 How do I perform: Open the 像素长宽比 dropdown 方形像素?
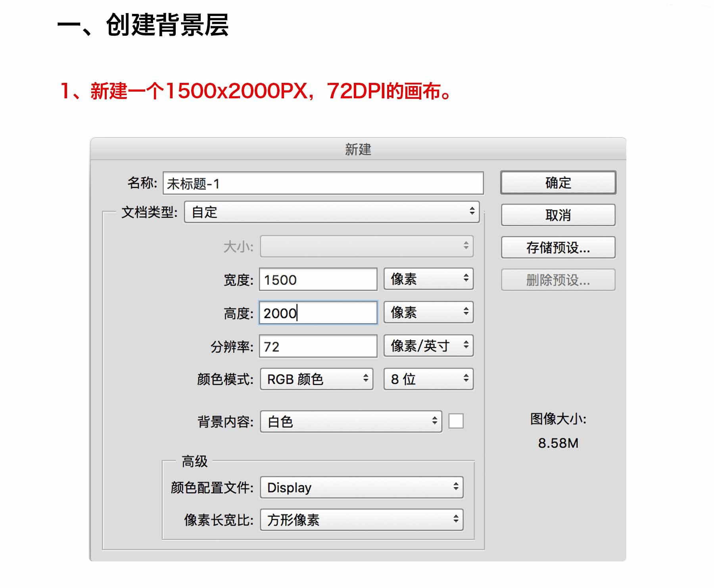click(362, 520)
